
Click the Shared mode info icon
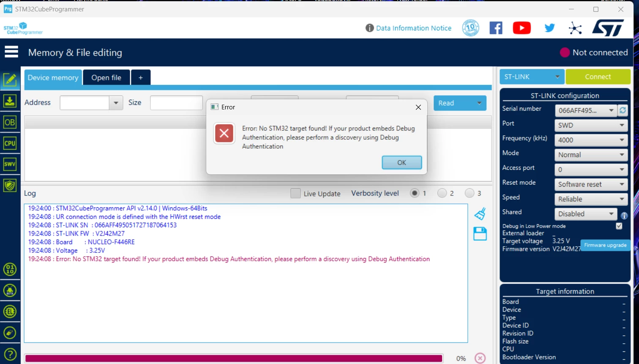point(624,215)
